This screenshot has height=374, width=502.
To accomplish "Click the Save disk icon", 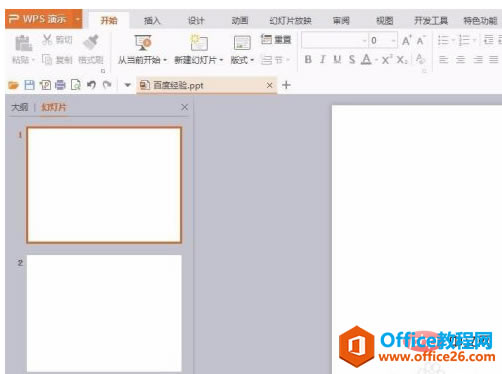I will pyautogui.click(x=29, y=85).
